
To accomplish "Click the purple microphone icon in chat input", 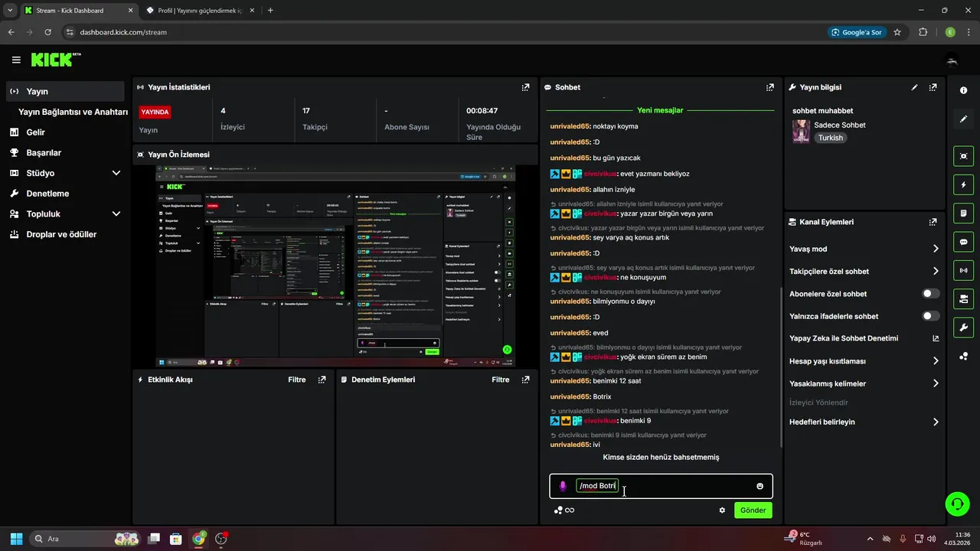I will pyautogui.click(x=563, y=486).
